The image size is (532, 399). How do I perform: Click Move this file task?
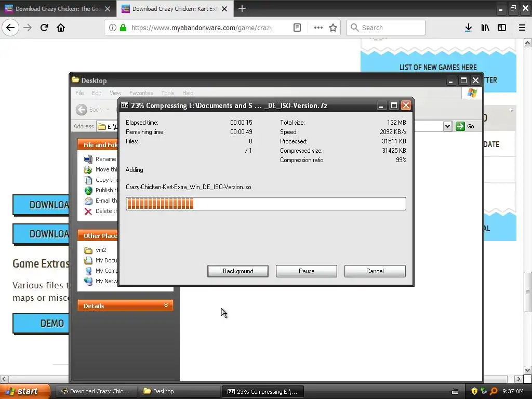coord(101,169)
